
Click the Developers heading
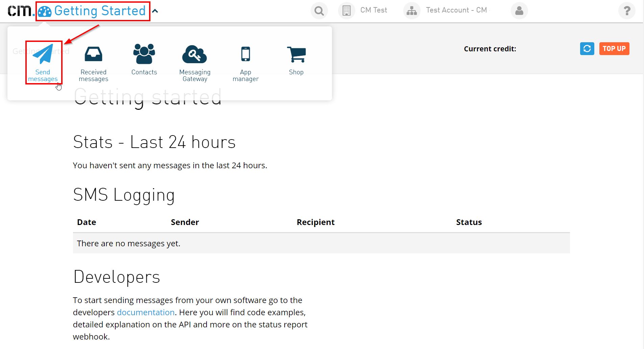coord(117,277)
